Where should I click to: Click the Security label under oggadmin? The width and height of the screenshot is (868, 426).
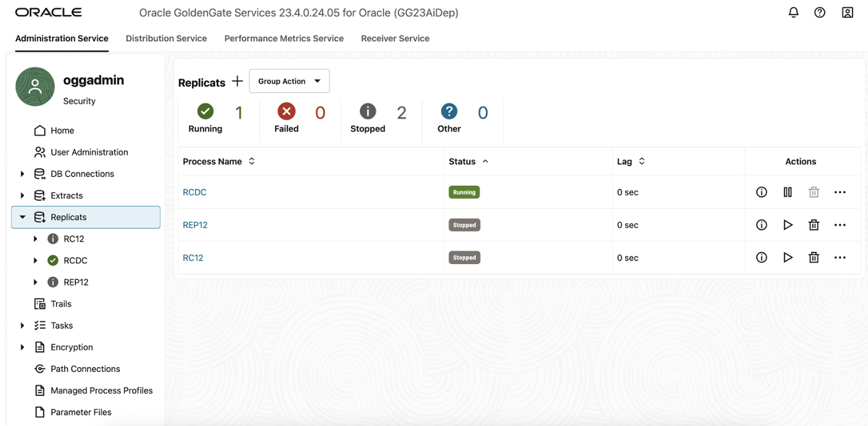pyautogui.click(x=80, y=102)
